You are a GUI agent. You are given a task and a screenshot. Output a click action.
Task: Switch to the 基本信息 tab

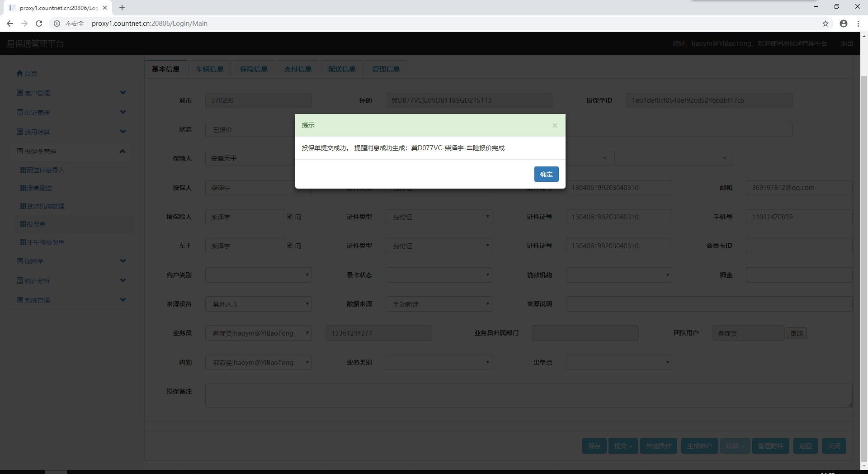click(x=165, y=69)
